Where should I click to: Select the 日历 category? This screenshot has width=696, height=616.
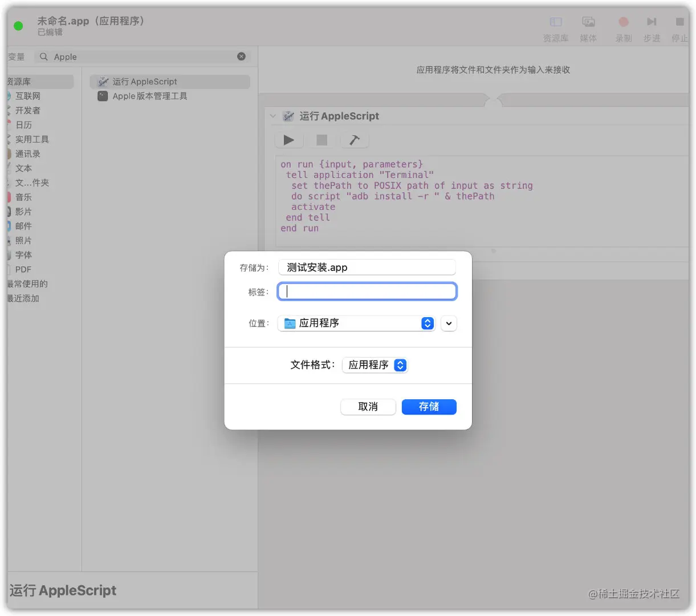pos(23,125)
